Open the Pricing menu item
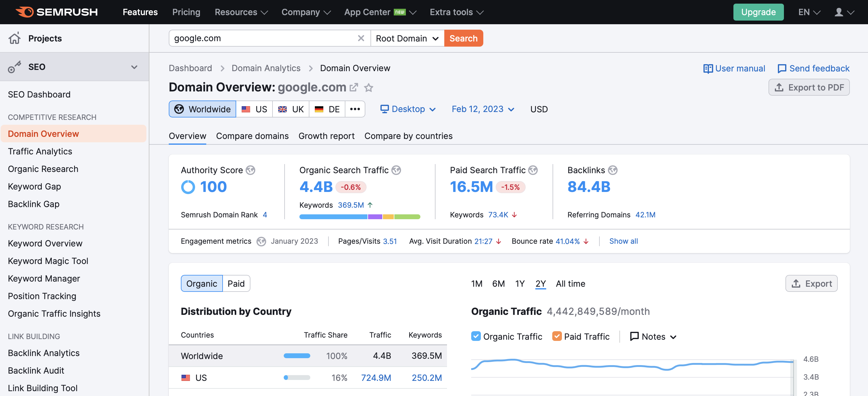This screenshot has height=396, width=868. (186, 12)
